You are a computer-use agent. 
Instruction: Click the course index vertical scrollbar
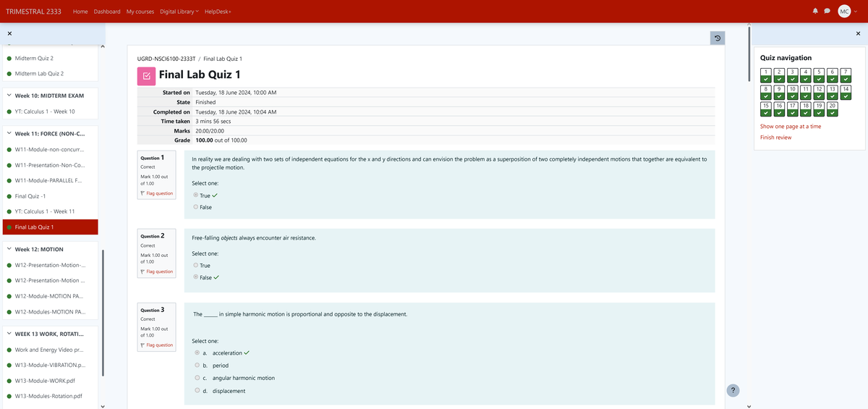103,313
